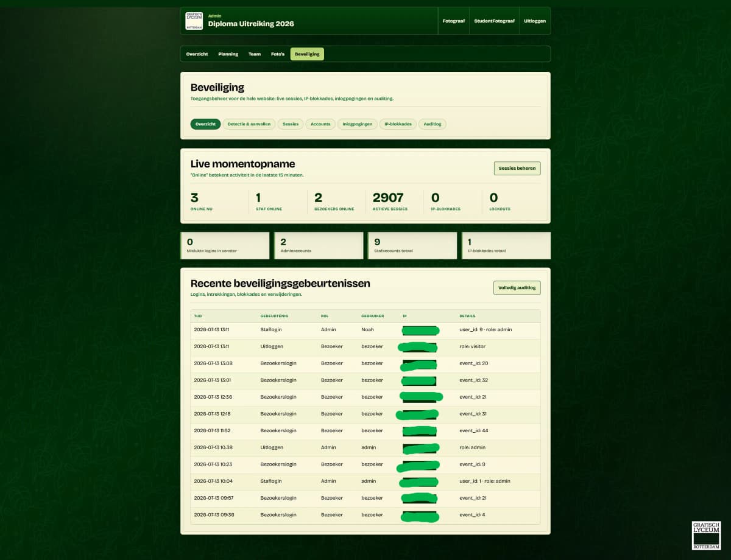The height and width of the screenshot is (560, 731).
Task: Click the timestamp 2026-07-13 13:08
Action: 213,363
